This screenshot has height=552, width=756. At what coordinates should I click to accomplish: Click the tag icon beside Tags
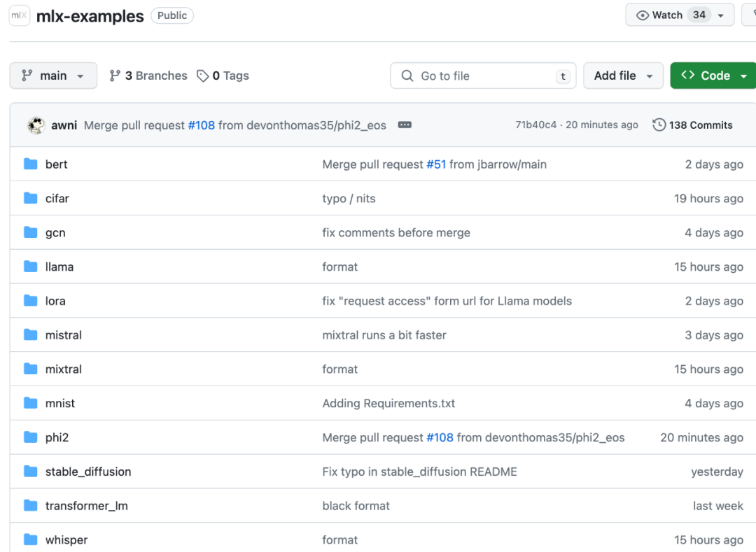(203, 76)
